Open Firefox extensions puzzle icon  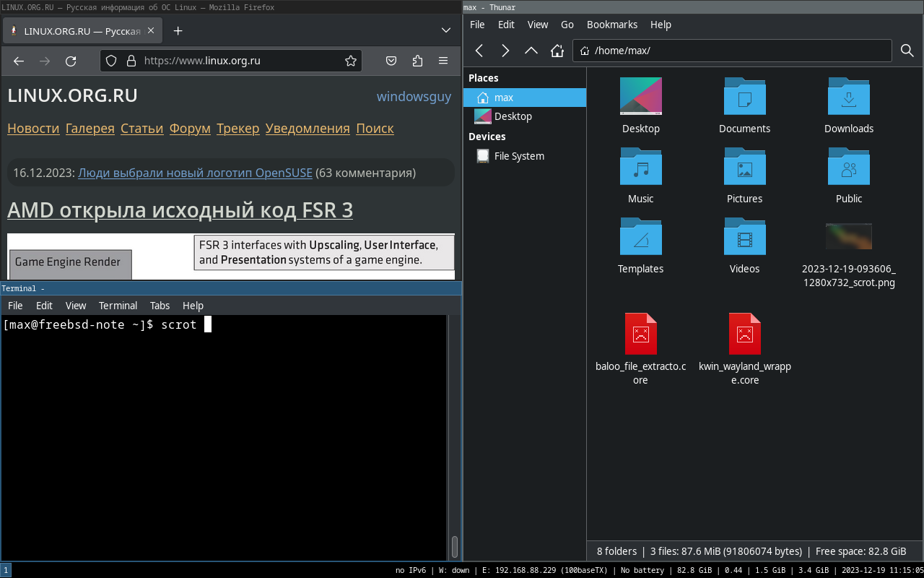417,61
